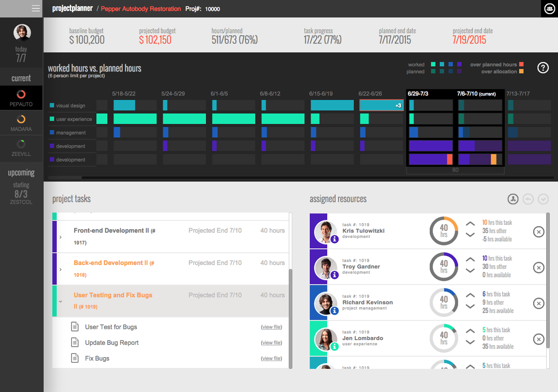Open info badge on Richard Kevinson's photo
Viewport: 558px width, 392px height.
(x=334, y=311)
